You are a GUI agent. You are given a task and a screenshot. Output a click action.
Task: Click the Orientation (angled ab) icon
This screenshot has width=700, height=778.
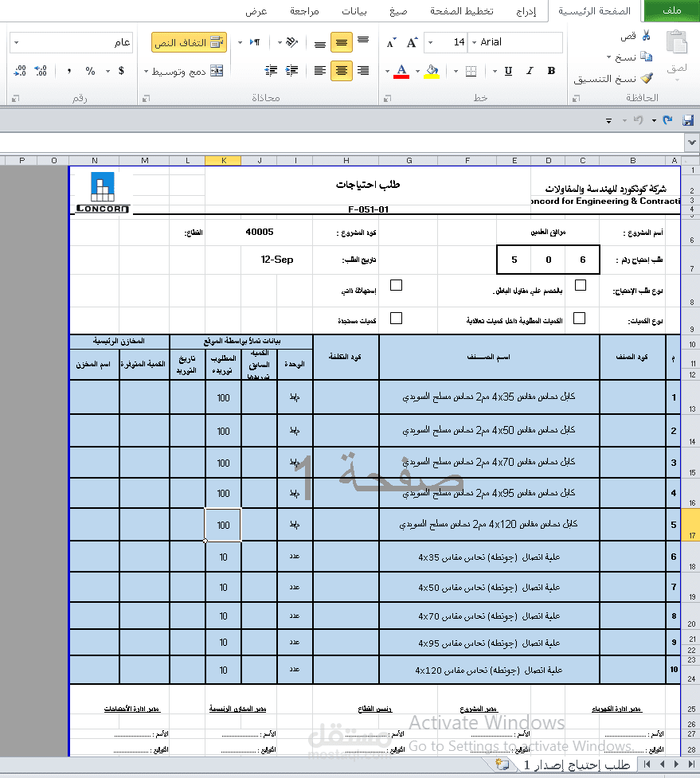click(291, 42)
